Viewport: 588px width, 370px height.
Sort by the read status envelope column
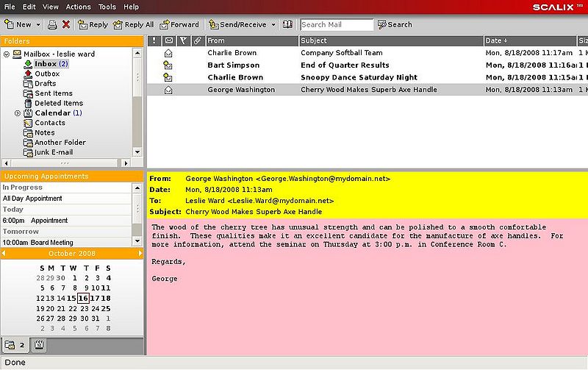[x=168, y=40]
